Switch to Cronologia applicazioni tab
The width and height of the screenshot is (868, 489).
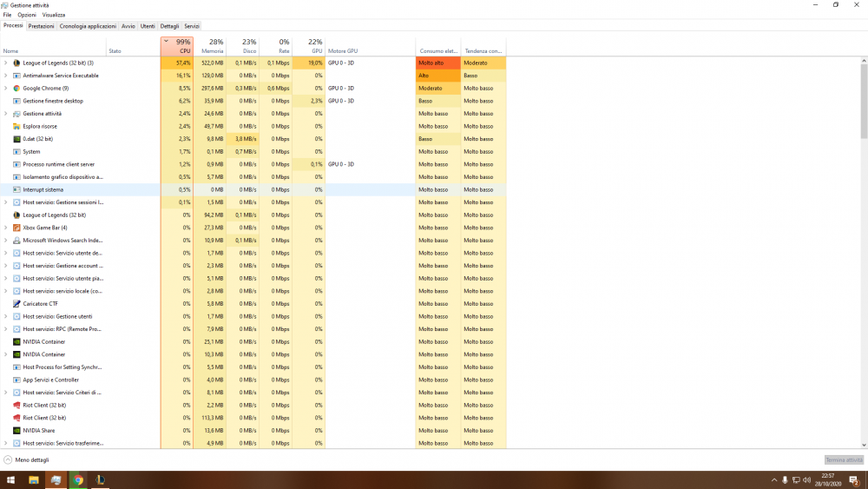click(x=88, y=26)
